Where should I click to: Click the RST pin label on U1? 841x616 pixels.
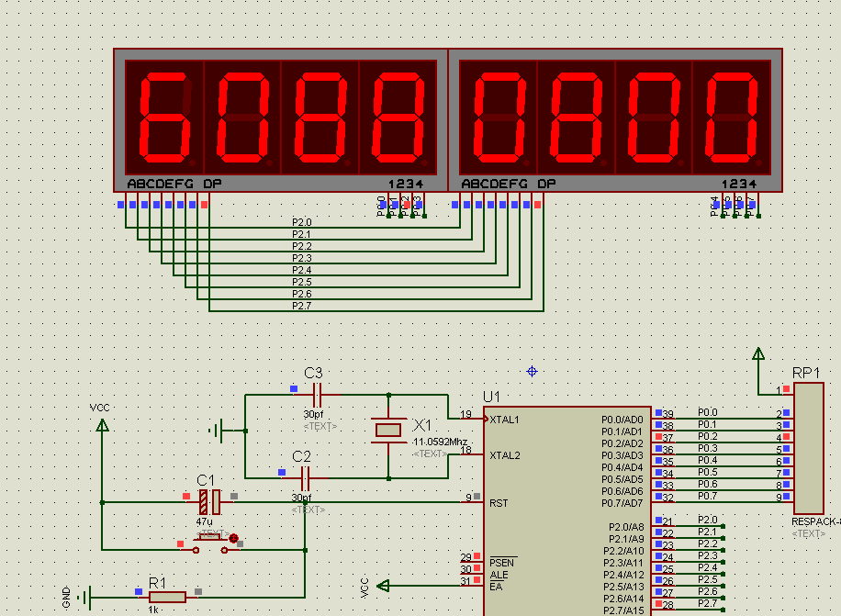(x=499, y=503)
